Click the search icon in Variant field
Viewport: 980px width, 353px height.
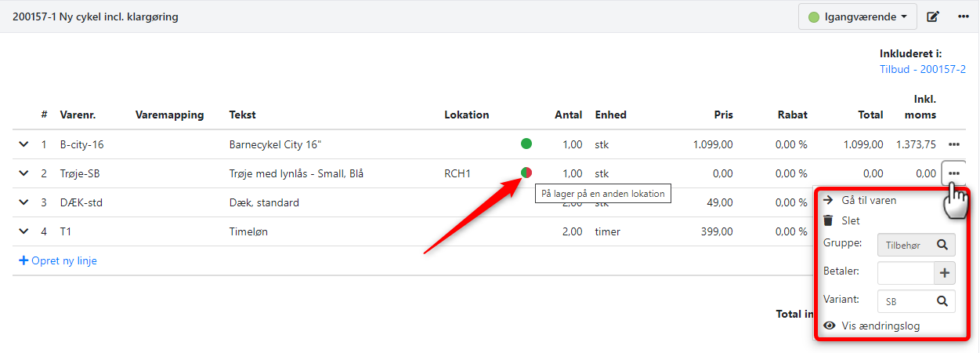tap(942, 300)
